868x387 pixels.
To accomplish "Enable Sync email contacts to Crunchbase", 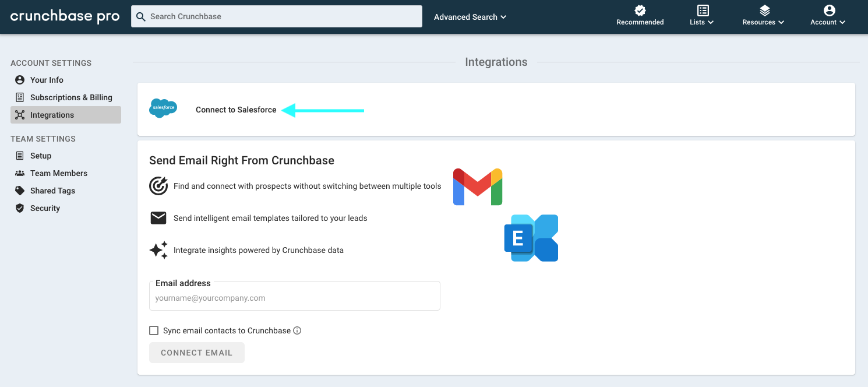I will (154, 330).
